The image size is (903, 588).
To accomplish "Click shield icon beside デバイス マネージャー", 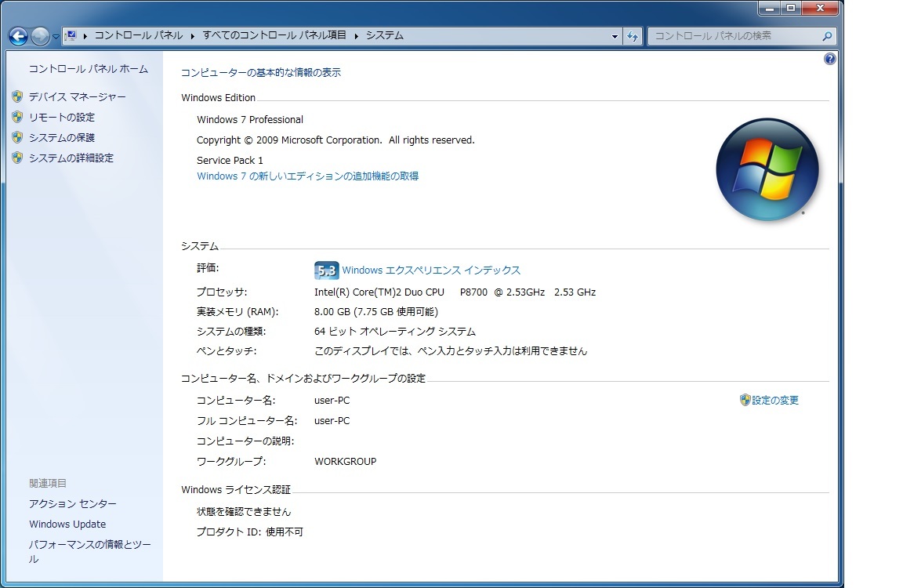I will (17, 96).
